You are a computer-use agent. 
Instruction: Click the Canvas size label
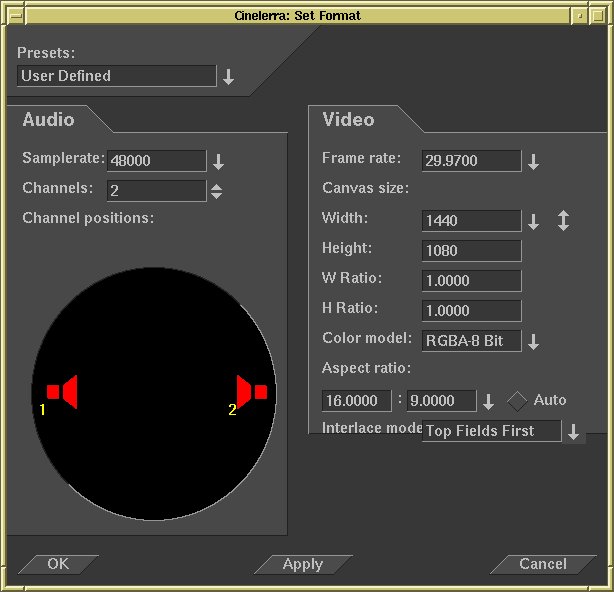(x=365, y=188)
